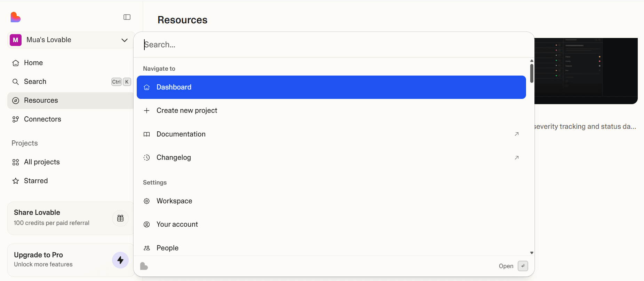Image resolution: width=644 pixels, height=281 pixels.
Task: Click the People group icon
Action: pyautogui.click(x=147, y=248)
